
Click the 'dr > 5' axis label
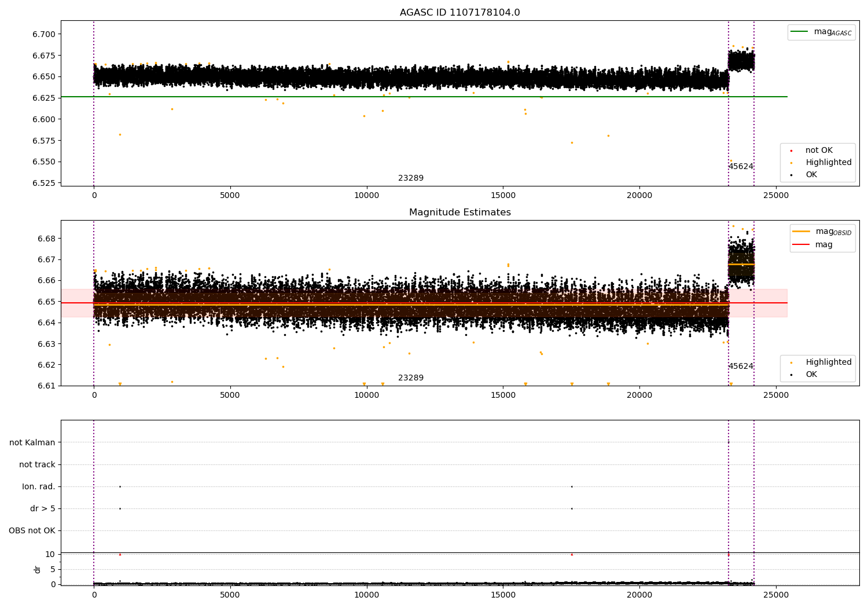click(43, 508)
